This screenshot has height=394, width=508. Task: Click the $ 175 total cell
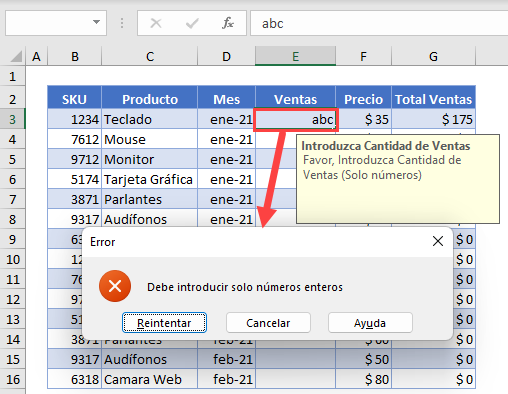433,119
